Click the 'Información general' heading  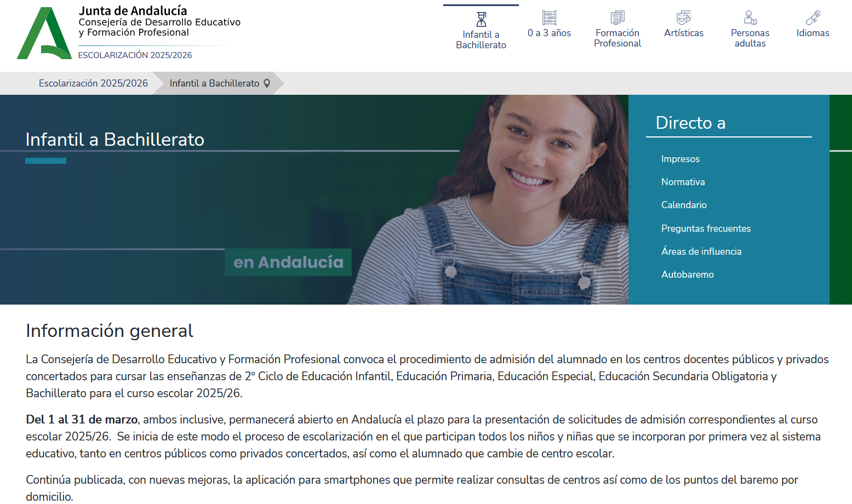click(x=110, y=331)
